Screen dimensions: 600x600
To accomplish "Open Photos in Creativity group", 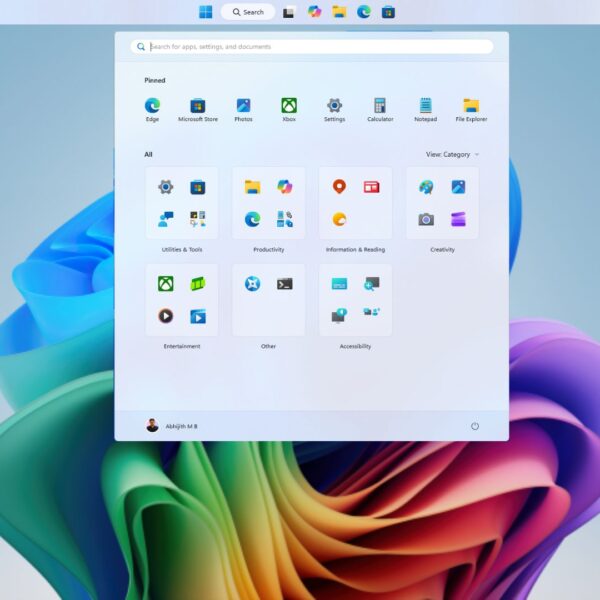I will [458, 187].
